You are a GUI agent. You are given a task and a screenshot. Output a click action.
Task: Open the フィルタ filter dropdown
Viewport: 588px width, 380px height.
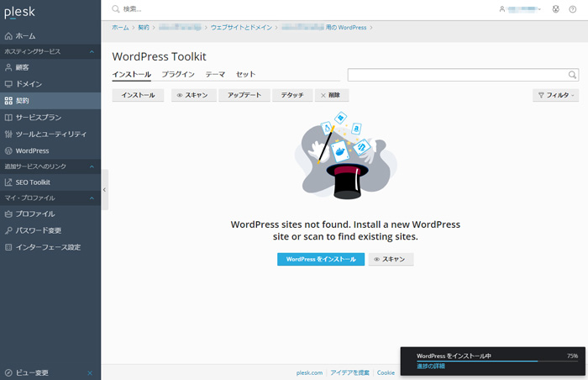point(556,96)
